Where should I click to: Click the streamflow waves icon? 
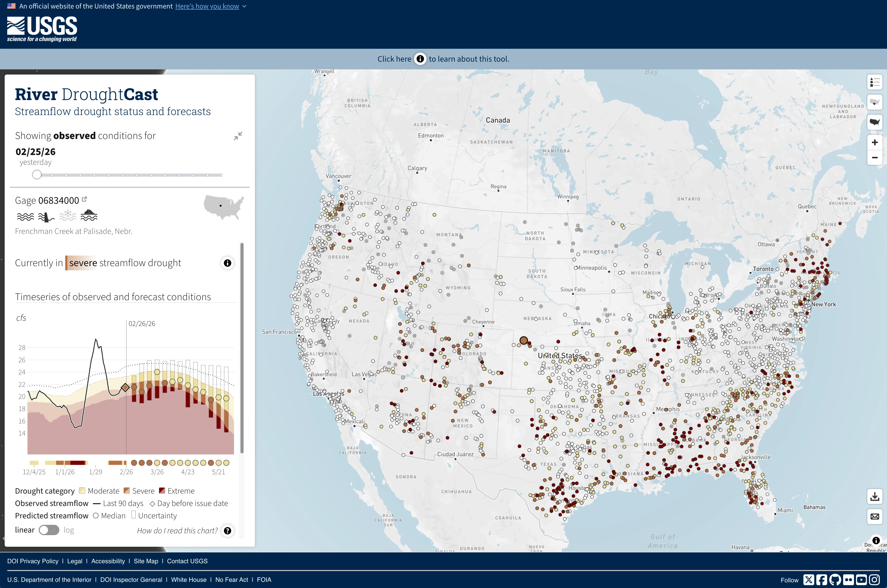point(26,217)
